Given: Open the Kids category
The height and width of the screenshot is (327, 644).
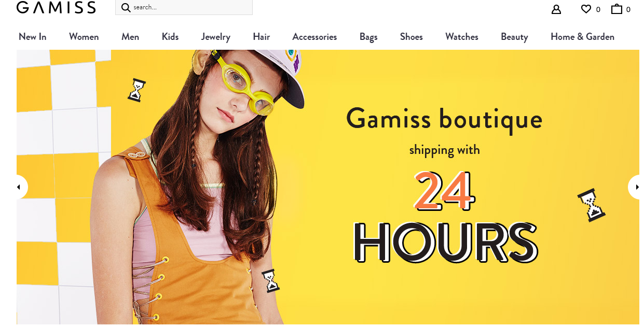Looking at the screenshot, I should coord(170,37).
